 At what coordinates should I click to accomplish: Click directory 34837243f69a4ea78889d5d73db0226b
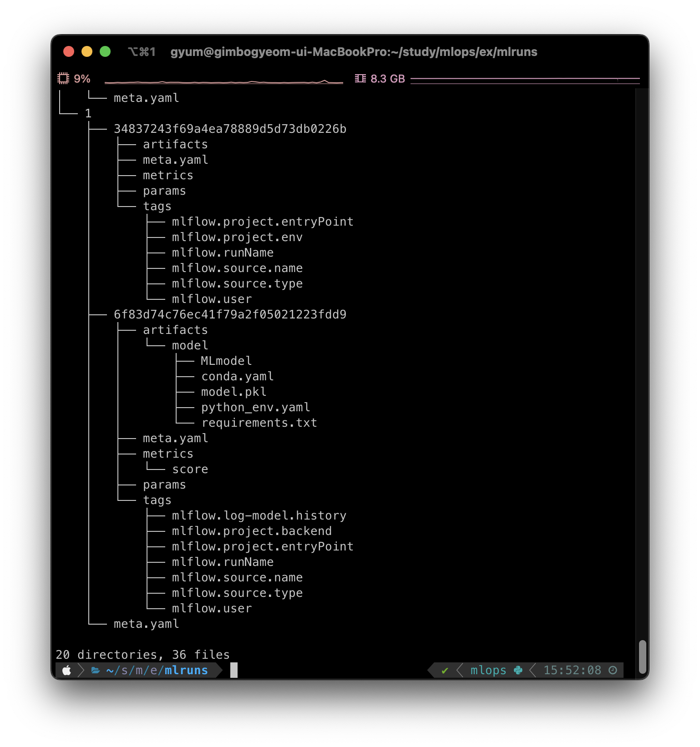click(230, 129)
